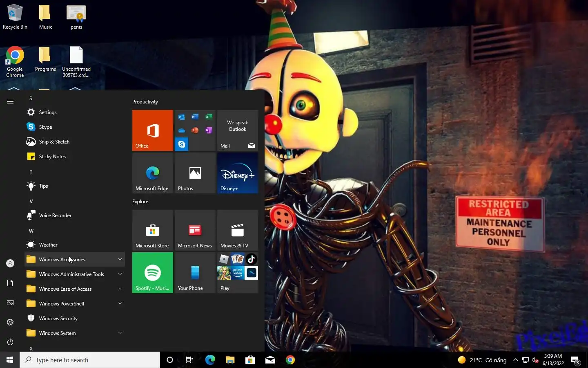This screenshot has width=588, height=368.
Task: Open the Office tile
Action: click(x=153, y=130)
